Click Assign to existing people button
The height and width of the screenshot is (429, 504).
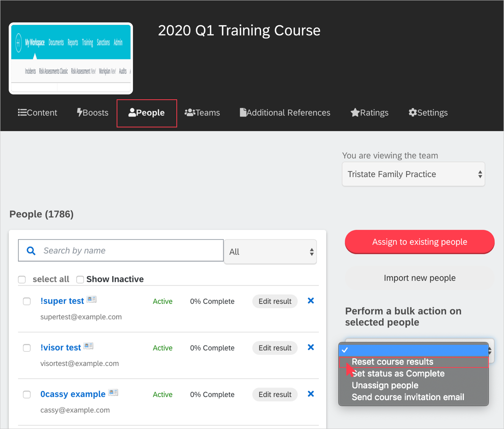coord(419,242)
